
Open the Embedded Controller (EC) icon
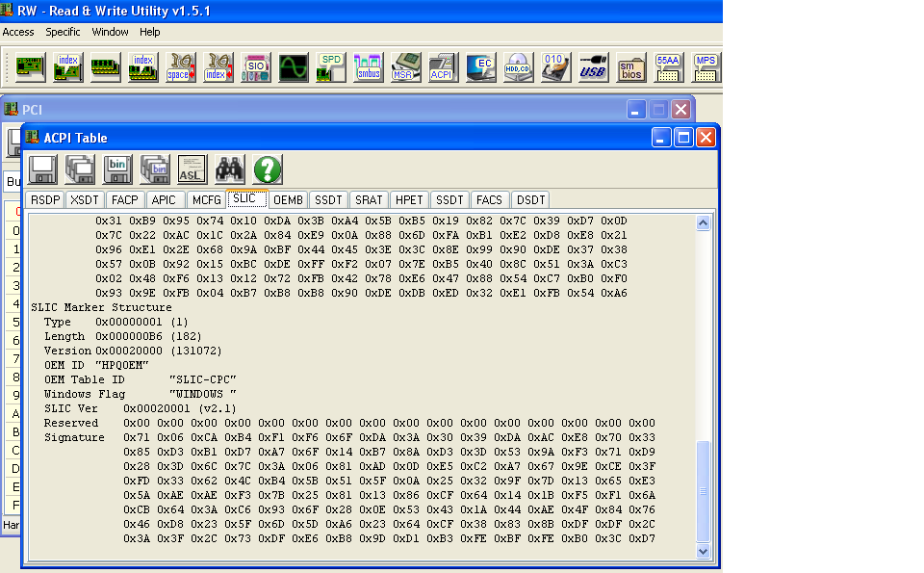(x=480, y=66)
